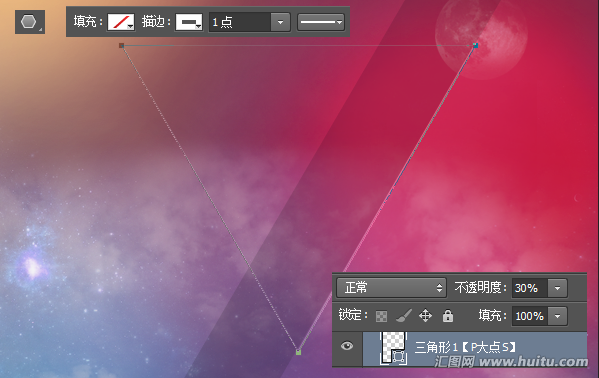Click the layer fill field showing 100%
The width and height of the screenshot is (599, 378).
pyautogui.click(x=530, y=316)
